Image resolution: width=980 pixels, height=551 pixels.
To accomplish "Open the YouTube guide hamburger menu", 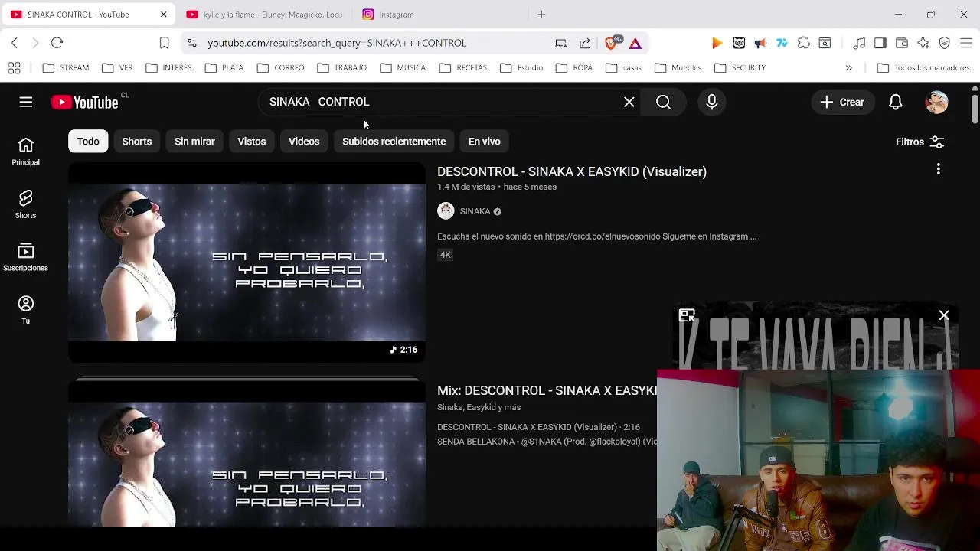I will point(26,102).
